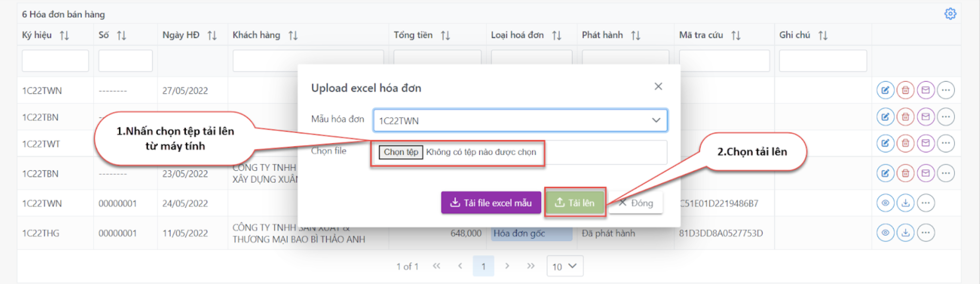
Task: Go to previous page of results
Action: pyautogui.click(x=460, y=266)
